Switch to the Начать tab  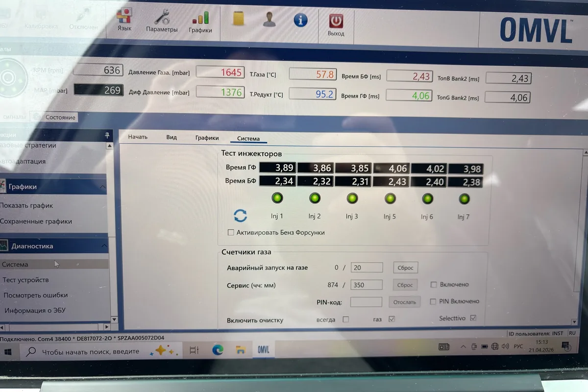(138, 137)
